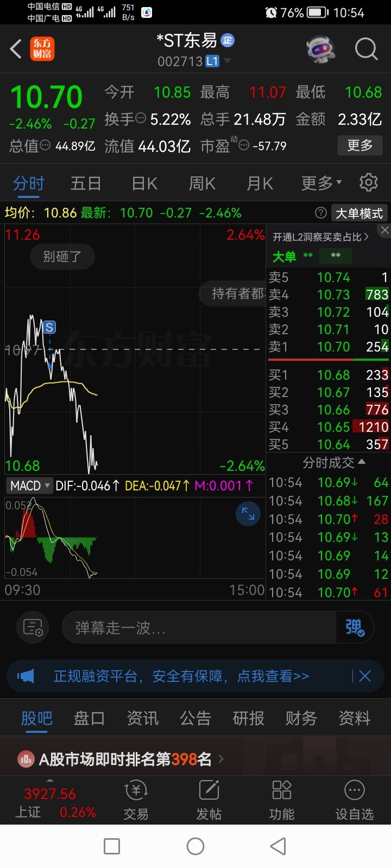The width and height of the screenshot is (391, 868).
Task: Switch to the 资料 tab
Action: 354,718
